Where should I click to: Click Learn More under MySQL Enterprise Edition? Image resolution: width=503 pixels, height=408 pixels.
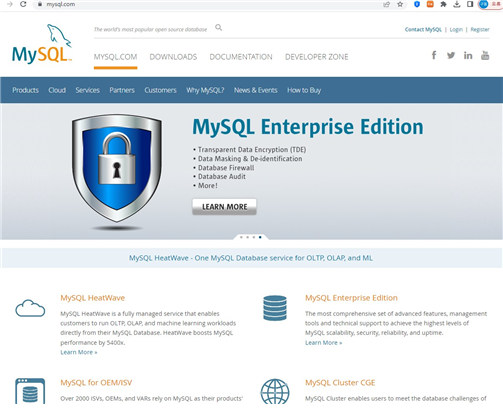pyautogui.click(x=323, y=343)
